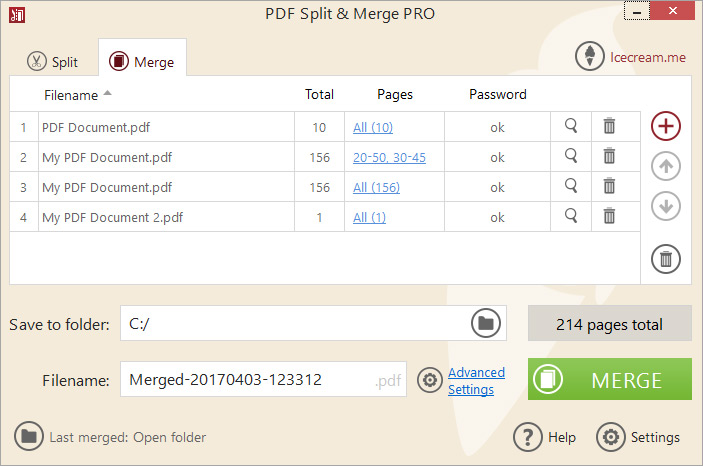703x466 pixels.
Task: Switch to the Split tab
Action: [53, 61]
